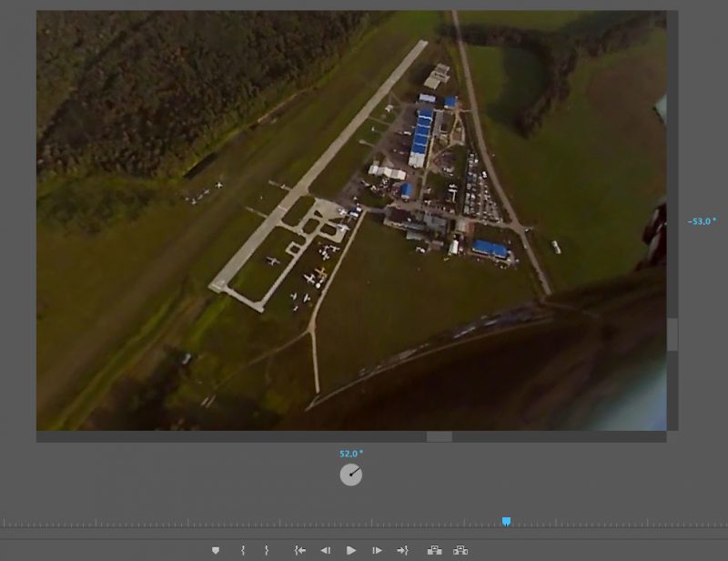The width and height of the screenshot is (728, 561).
Task: Click the -53.0° tilt angle value
Action: pos(702,221)
